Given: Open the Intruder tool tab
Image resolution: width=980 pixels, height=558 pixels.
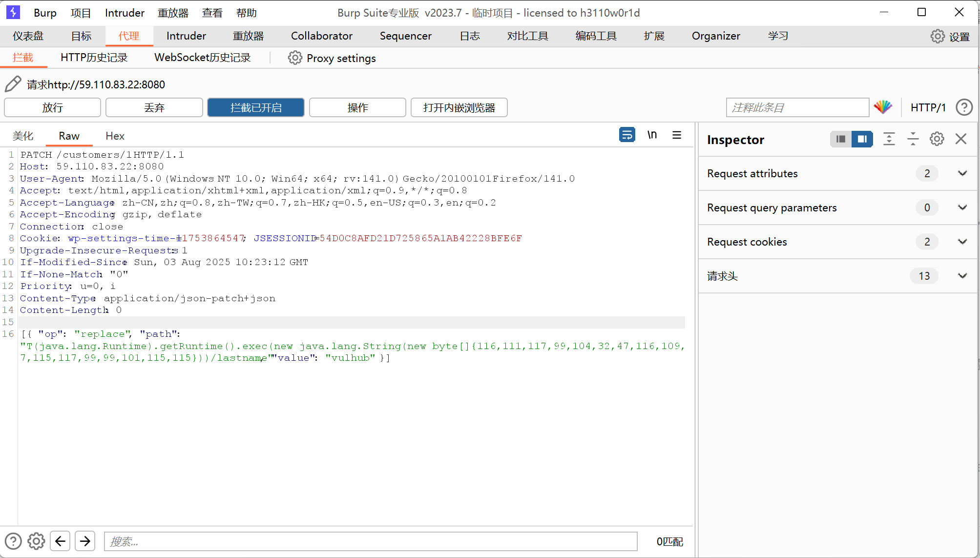Looking at the screenshot, I should [186, 36].
